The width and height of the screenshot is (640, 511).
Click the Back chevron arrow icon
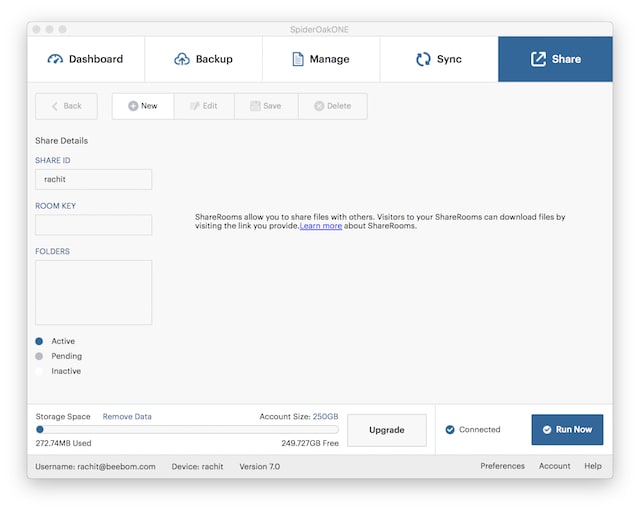tap(55, 106)
